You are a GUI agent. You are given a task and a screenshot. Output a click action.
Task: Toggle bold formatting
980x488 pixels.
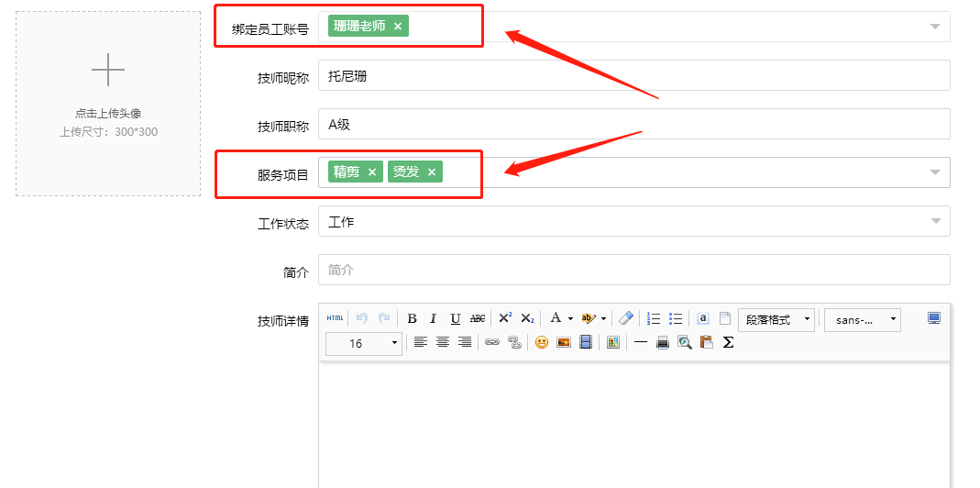[412, 318]
